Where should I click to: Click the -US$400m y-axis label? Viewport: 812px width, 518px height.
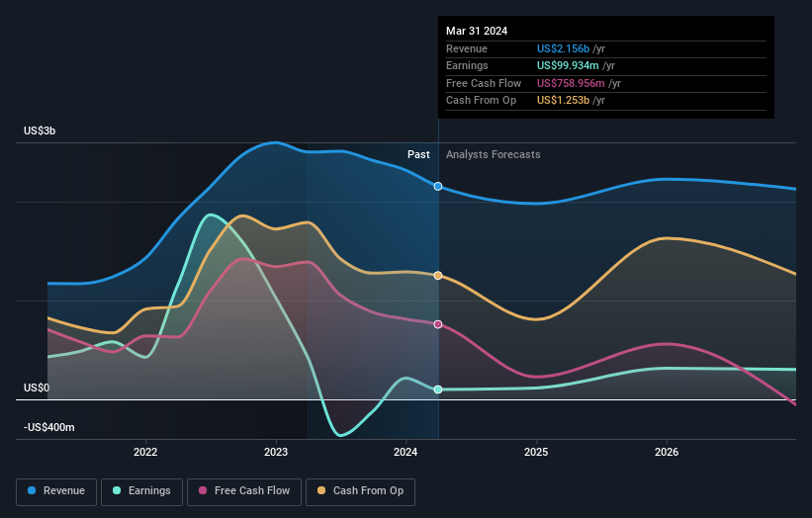(49, 427)
